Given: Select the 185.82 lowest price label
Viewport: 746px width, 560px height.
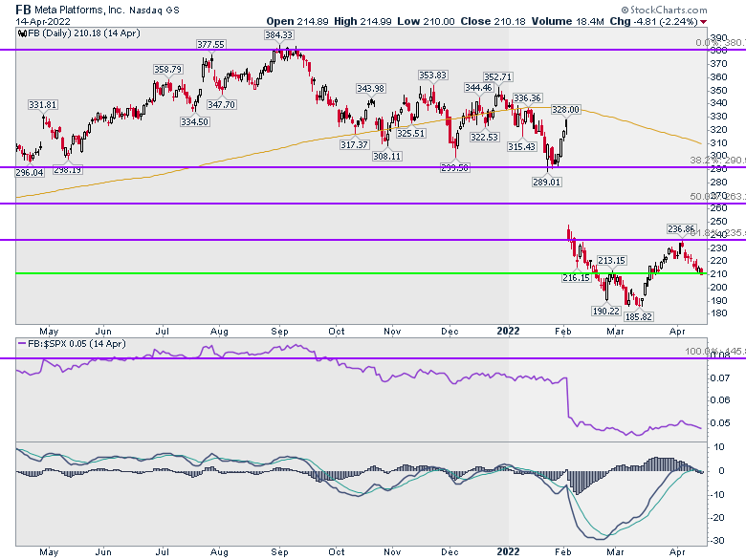Looking at the screenshot, I should click(639, 316).
